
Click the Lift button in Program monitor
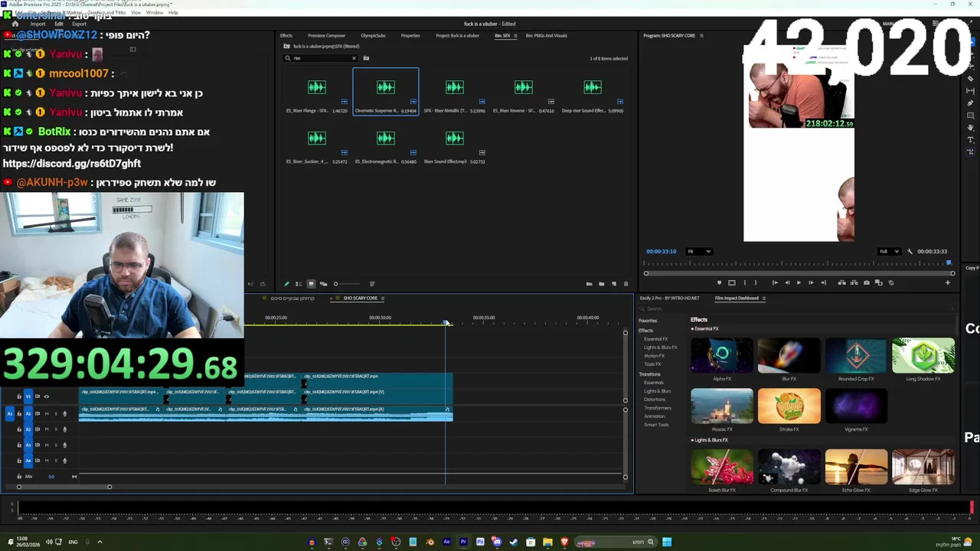[841, 282]
